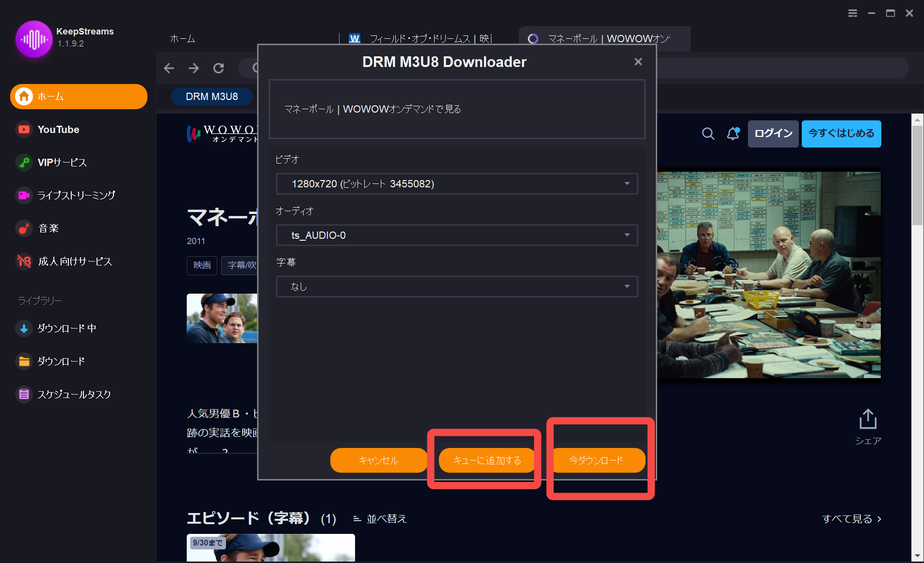Open the ビデオ resolution dropdown
The height and width of the screenshot is (563, 924).
point(457,184)
